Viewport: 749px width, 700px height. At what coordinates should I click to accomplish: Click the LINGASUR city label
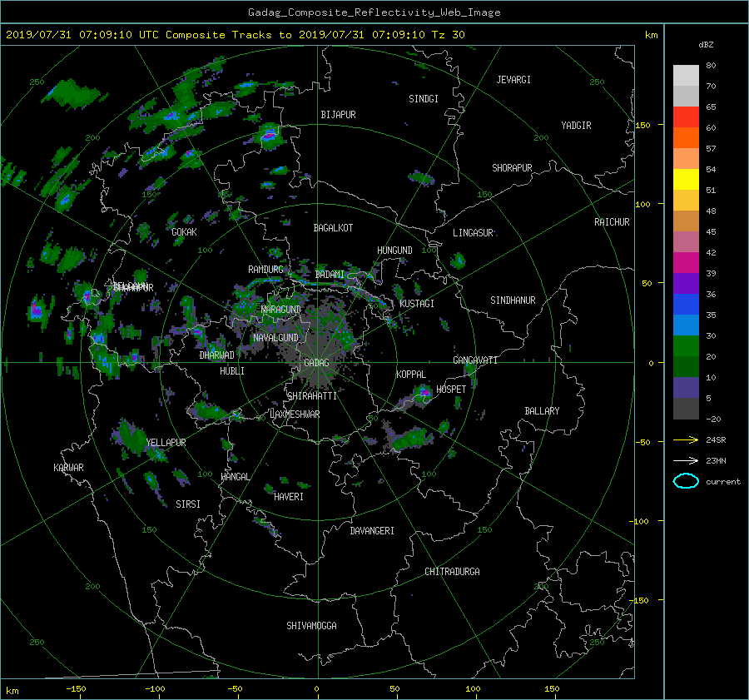(x=473, y=233)
